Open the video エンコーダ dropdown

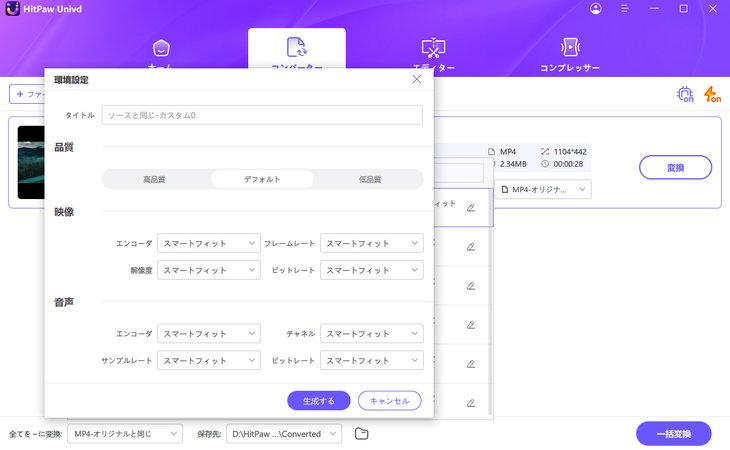[209, 243]
